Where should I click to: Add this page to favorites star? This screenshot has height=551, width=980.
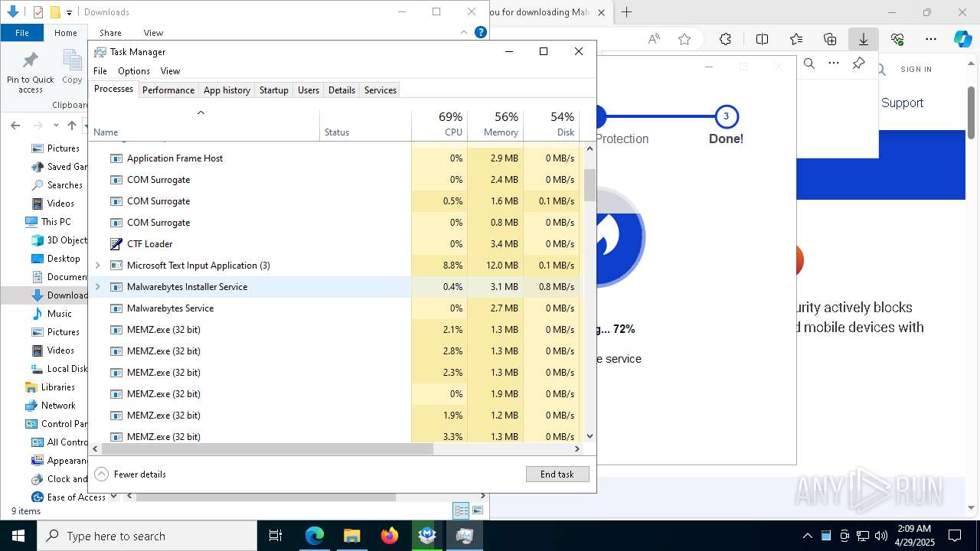684,39
